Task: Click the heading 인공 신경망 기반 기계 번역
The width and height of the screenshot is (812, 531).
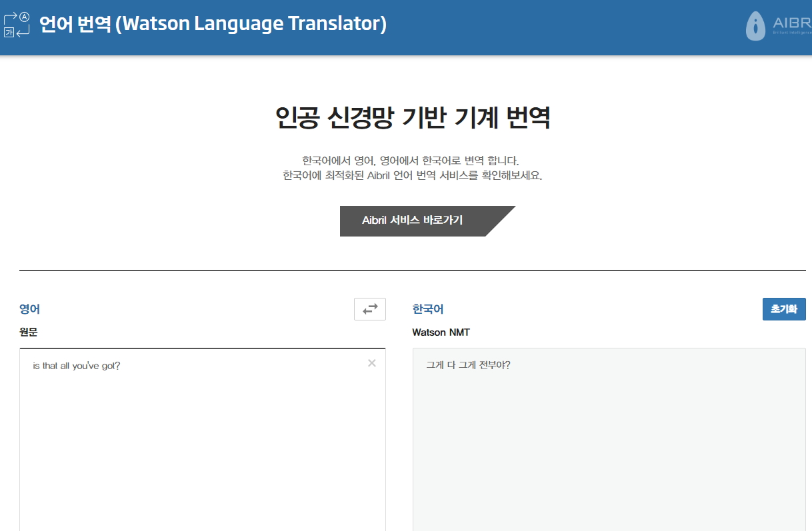Action: tap(413, 117)
